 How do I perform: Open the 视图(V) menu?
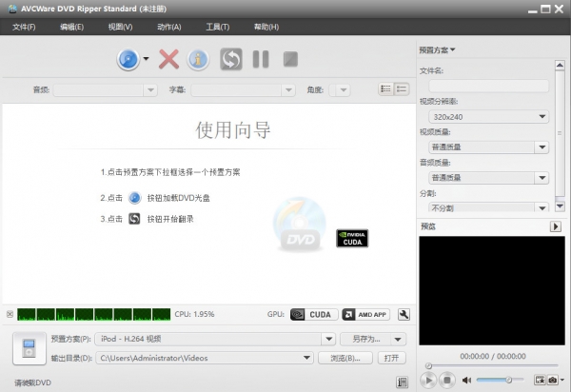[x=120, y=27]
